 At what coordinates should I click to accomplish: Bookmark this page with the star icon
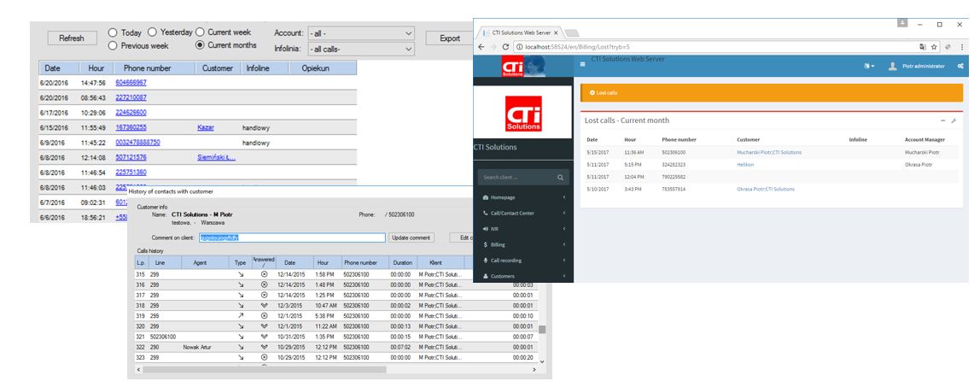point(934,47)
